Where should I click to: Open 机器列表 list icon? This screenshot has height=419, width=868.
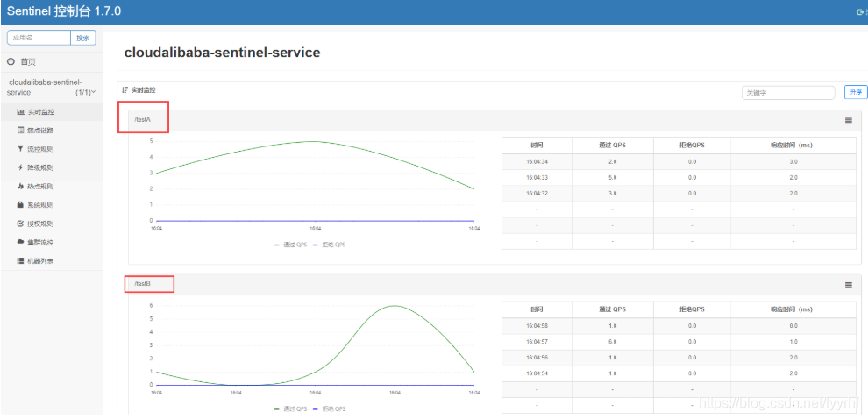tap(20, 260)
